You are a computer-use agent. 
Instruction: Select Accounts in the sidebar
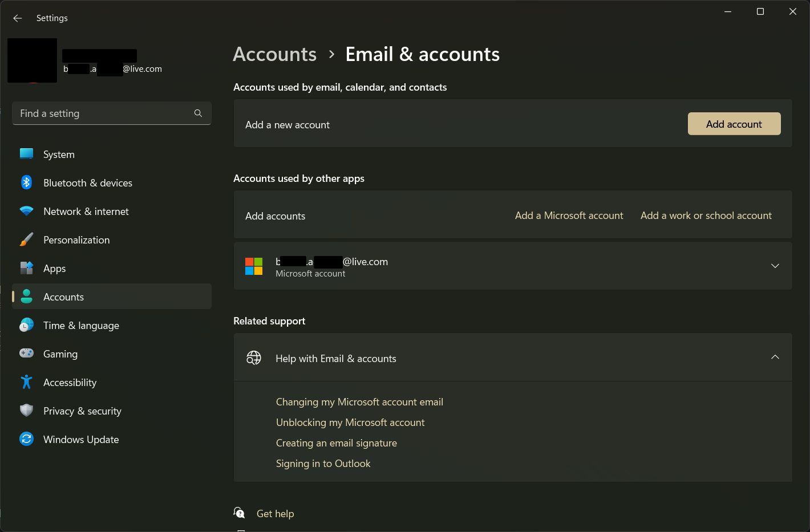[112, 297]
